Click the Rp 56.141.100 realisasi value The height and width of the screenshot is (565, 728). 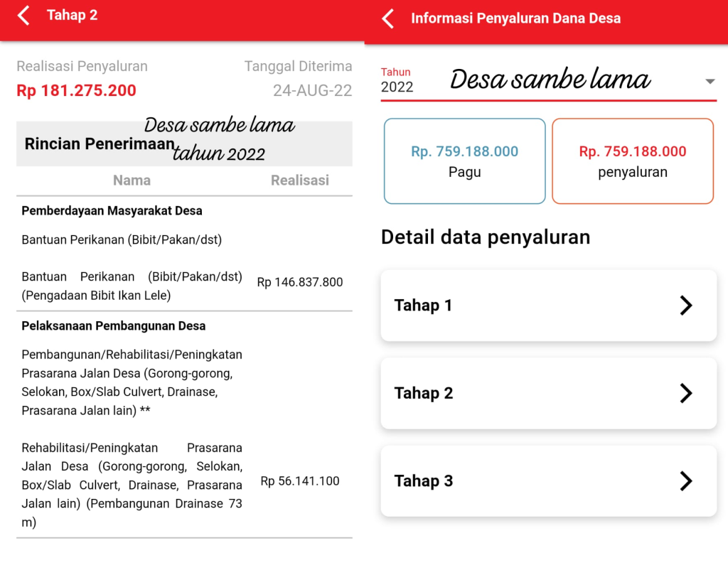pyautogui.click(x=299, y=481)
